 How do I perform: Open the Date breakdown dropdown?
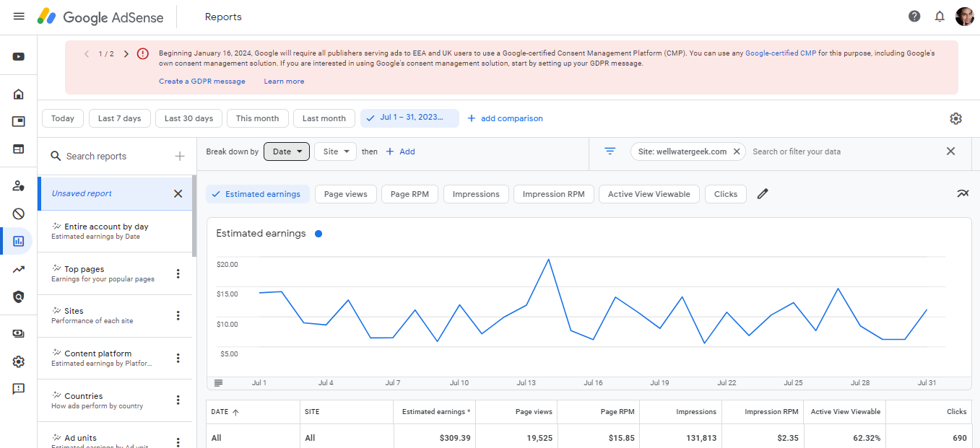point(287,151)
